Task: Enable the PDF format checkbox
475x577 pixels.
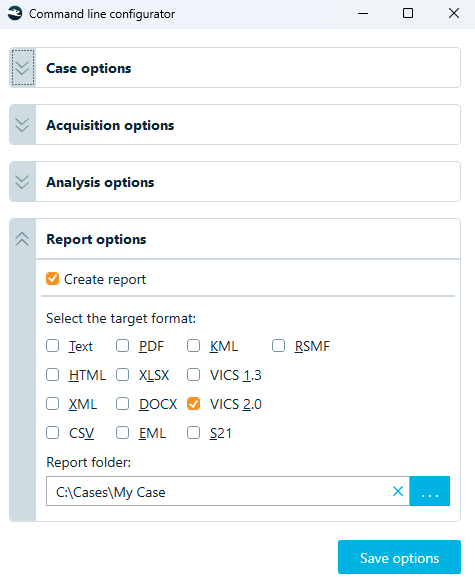Action: [x=122, y=346]
